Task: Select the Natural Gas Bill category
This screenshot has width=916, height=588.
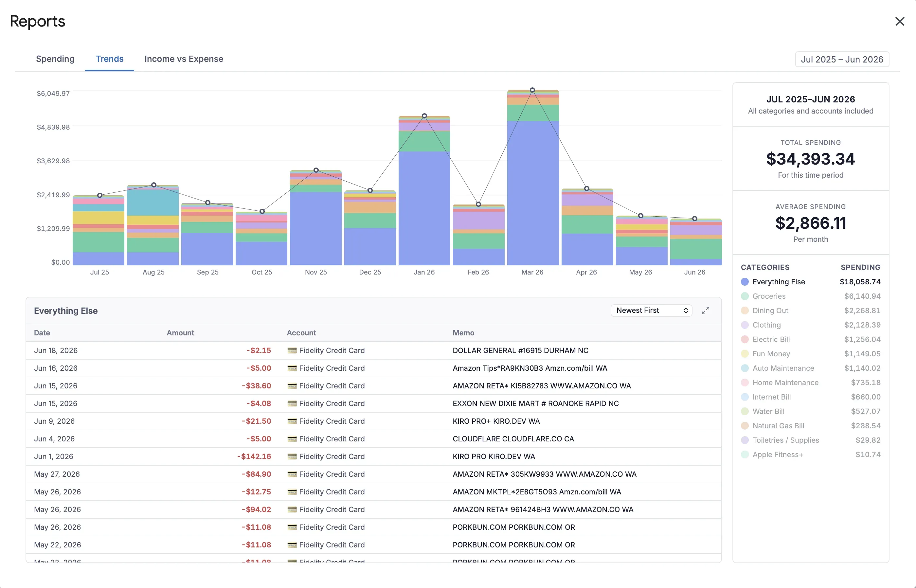Action: 811,426
